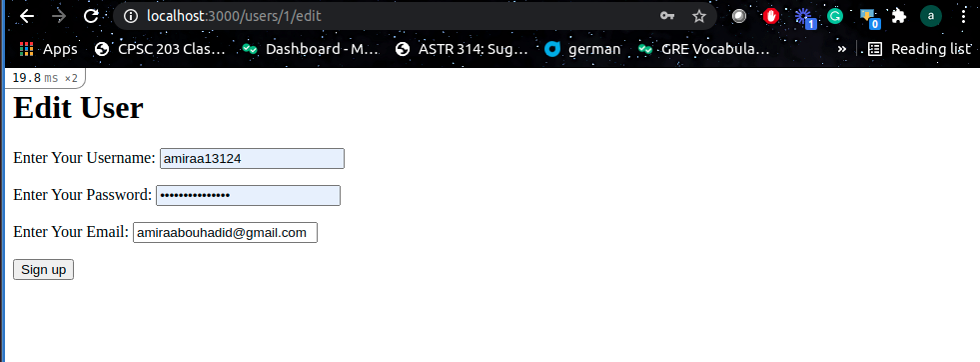Open the german bookmark
Viewport: 980px width, 362px height.
[582, 49]
